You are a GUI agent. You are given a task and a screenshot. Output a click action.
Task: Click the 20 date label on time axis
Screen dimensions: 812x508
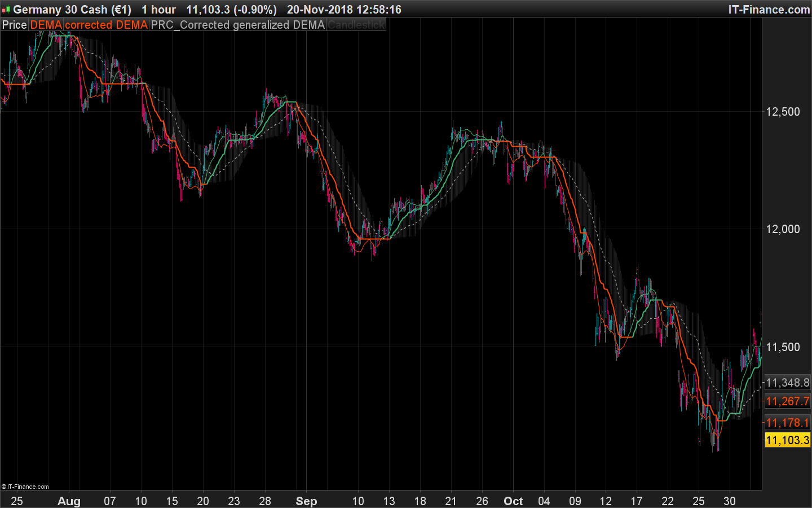click(x=203, y=501)
